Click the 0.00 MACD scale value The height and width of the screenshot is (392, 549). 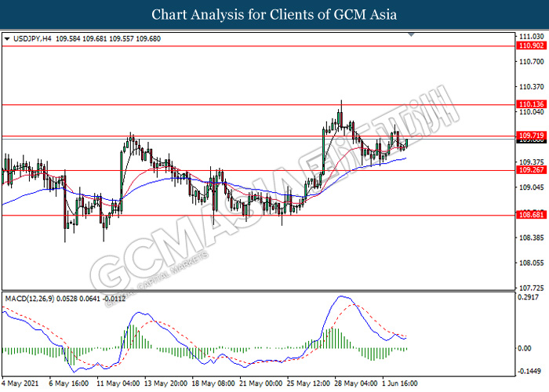click(525, 348)
